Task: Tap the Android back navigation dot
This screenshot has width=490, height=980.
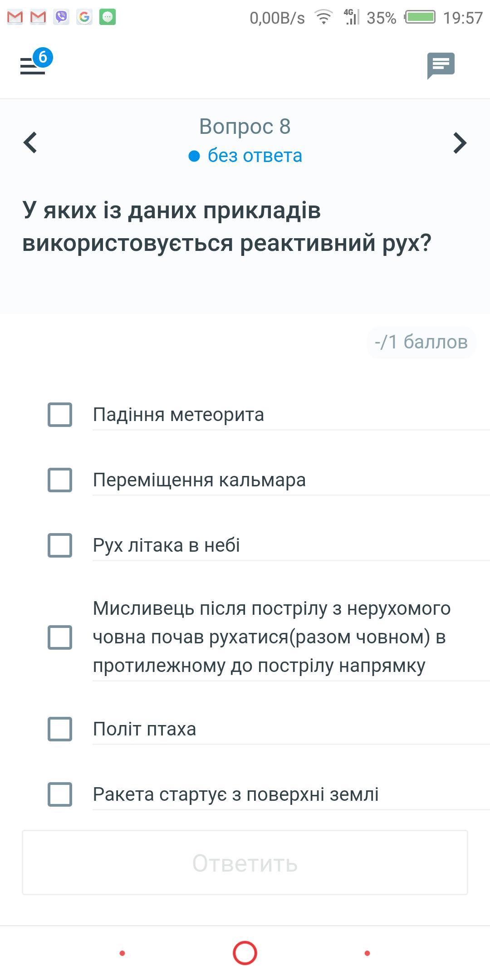Action: tap(122, 953)
